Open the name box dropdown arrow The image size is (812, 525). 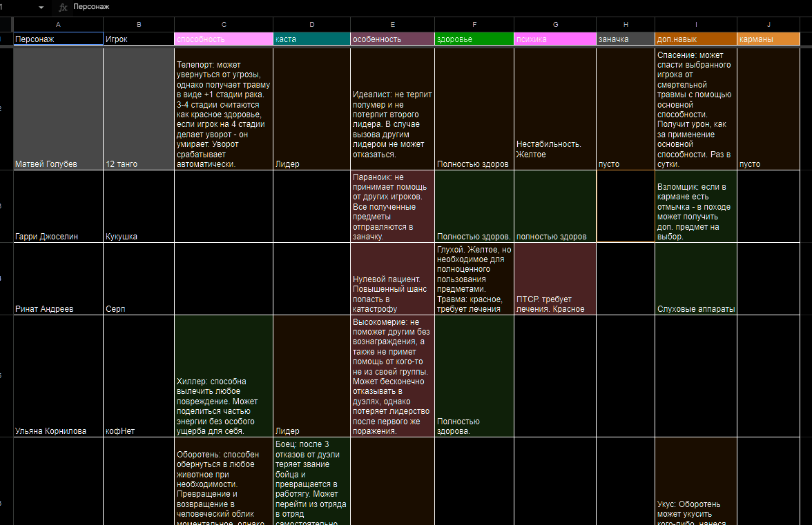(41, 7)
